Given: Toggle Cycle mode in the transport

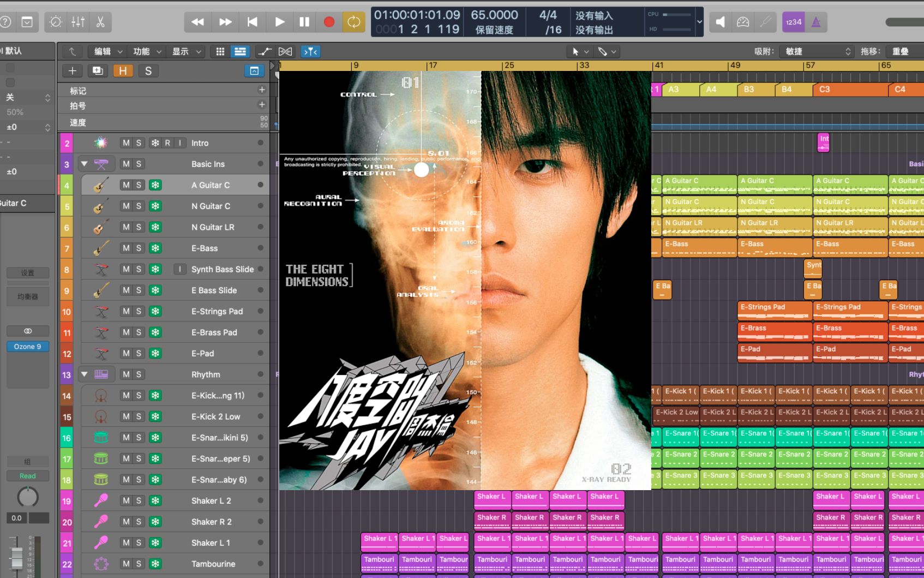Looking at the screenshot, I should (x=353, y=22).
